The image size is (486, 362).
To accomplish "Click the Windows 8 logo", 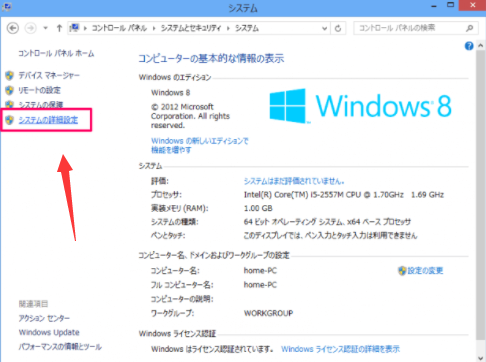I will coord(360,106).
